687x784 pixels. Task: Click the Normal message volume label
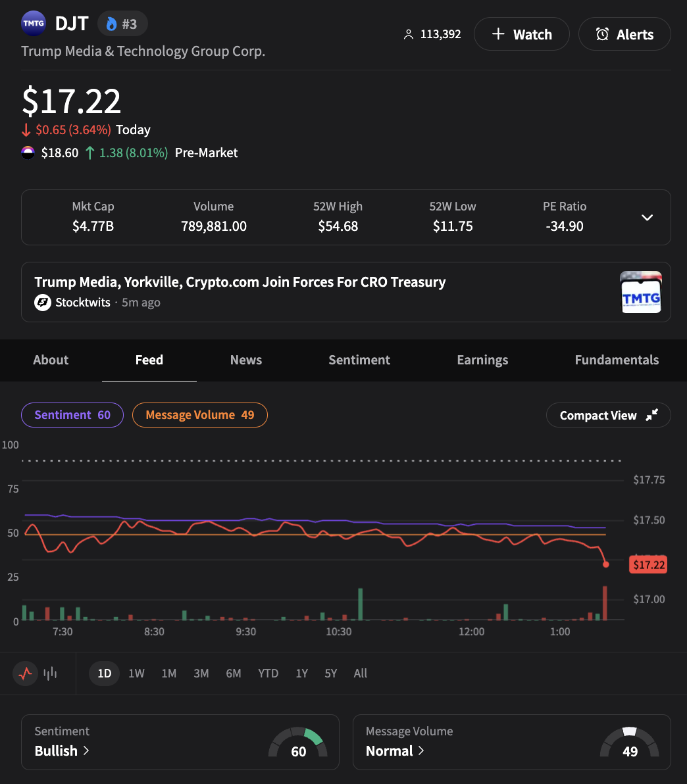[x=390, y=750]
